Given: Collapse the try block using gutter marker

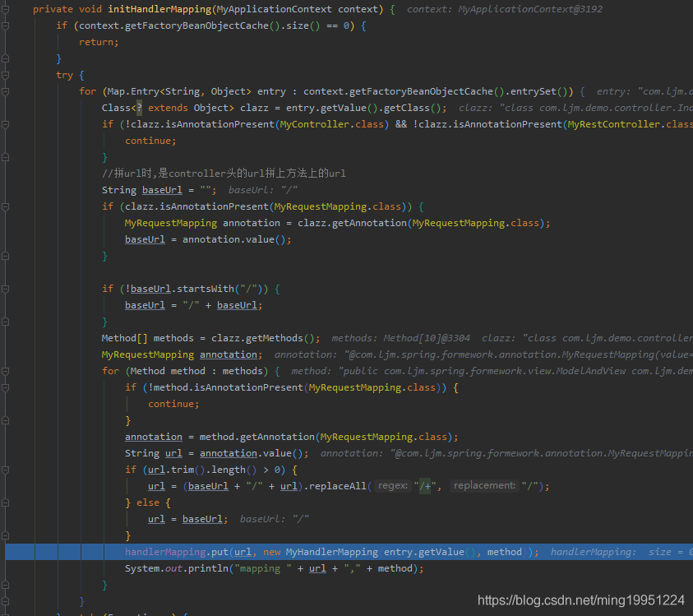Looking at the screenshot, I should point(6,76).
